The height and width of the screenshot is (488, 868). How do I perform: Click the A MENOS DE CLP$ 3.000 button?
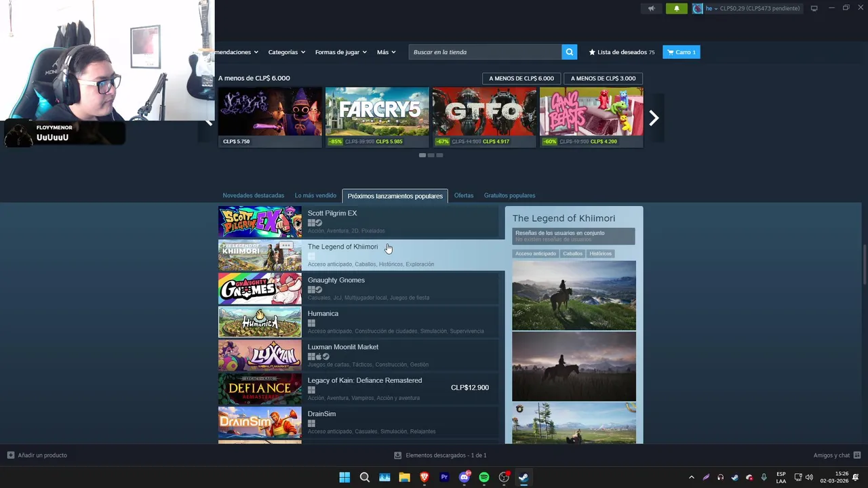pyautogui.click(x=603, y=78)
